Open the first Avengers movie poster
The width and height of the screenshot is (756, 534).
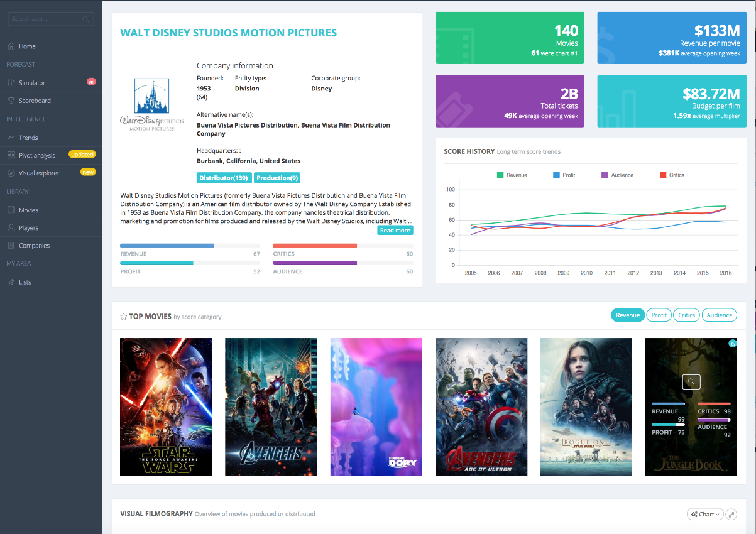pos(271,407)
